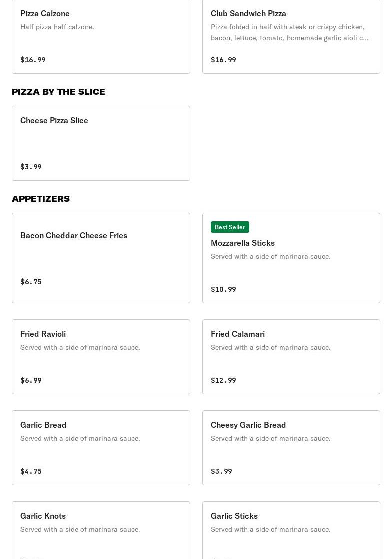392x559 pixels.
Task: Click the Best Seller badge
Action: (x=230, y=227)
